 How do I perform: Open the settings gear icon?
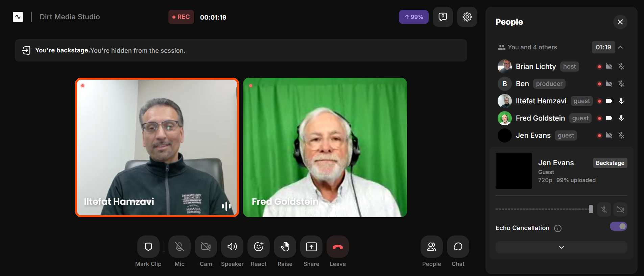pyautogui.click(x=467, y=17)
